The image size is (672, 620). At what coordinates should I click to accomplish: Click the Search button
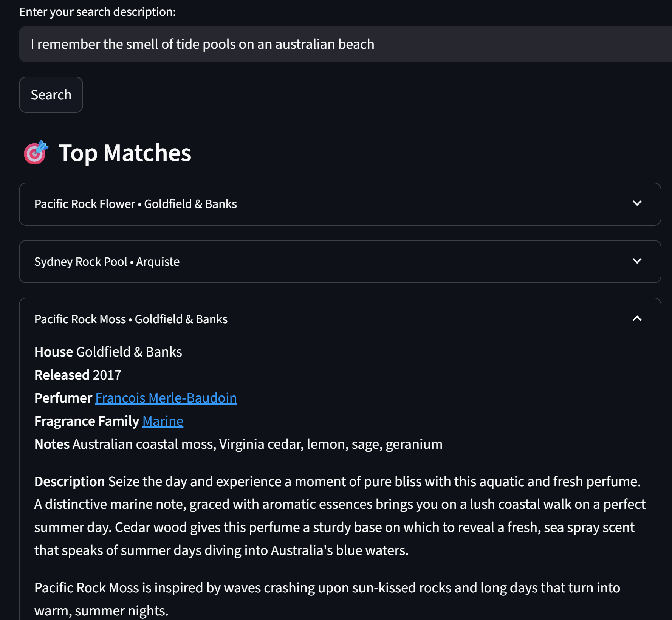pos(51,95)
